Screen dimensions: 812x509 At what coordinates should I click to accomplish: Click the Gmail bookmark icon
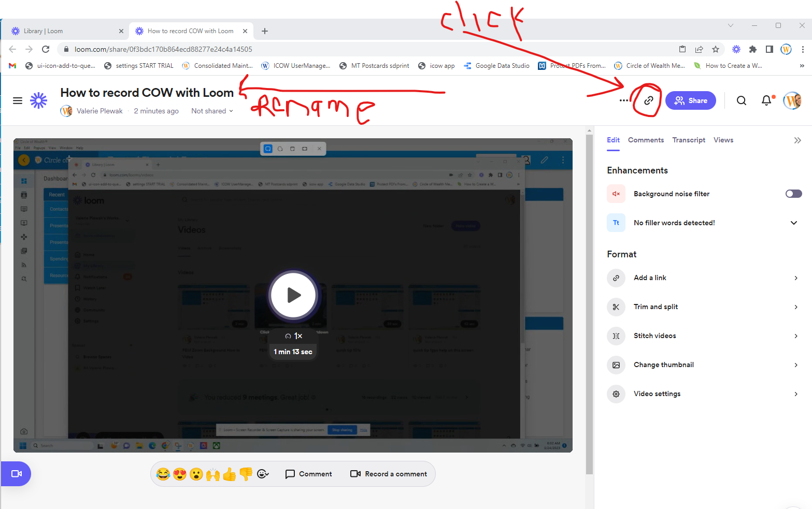[12, 66]
